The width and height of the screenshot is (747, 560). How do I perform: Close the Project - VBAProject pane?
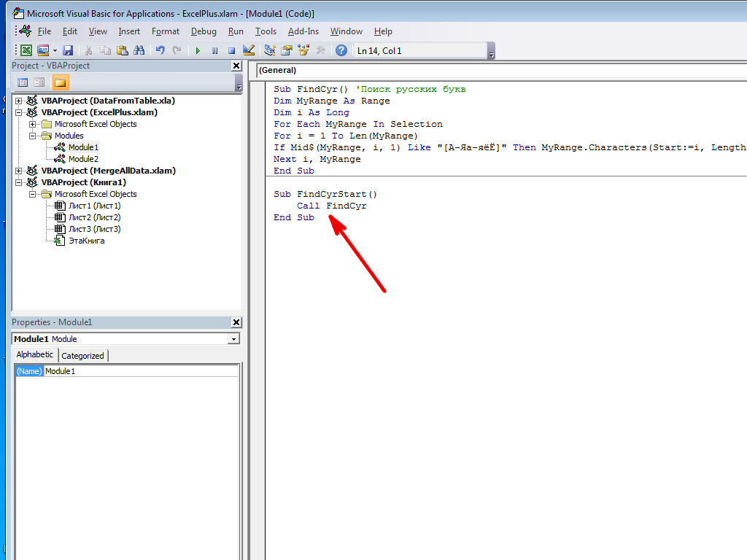pyautogui.click(x=236, y=66)
